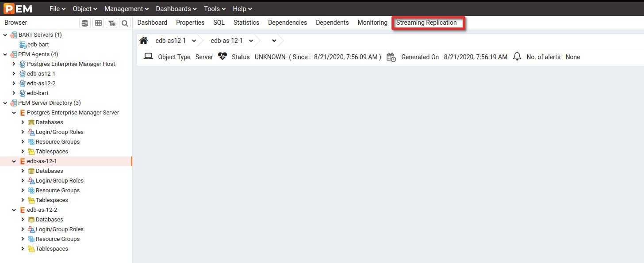Collapse the PEM Server Directory group
644x263 pixels.
(5, 103)
